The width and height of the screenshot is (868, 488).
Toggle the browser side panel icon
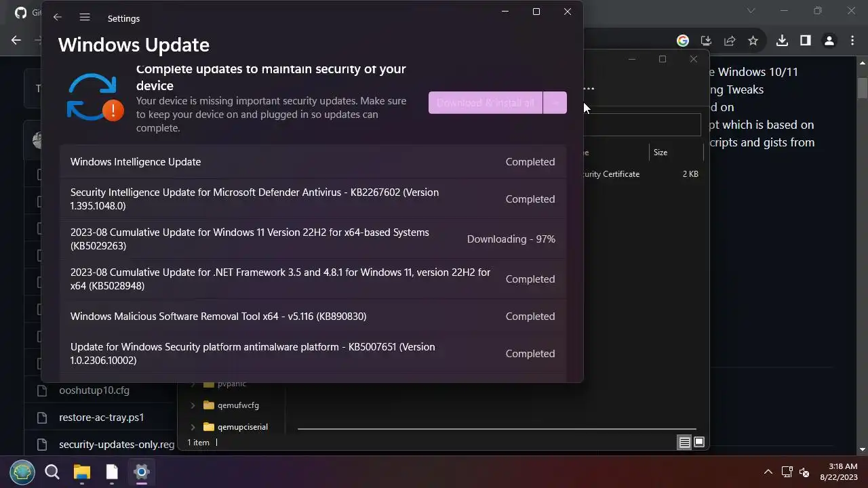tap(806, 41)
